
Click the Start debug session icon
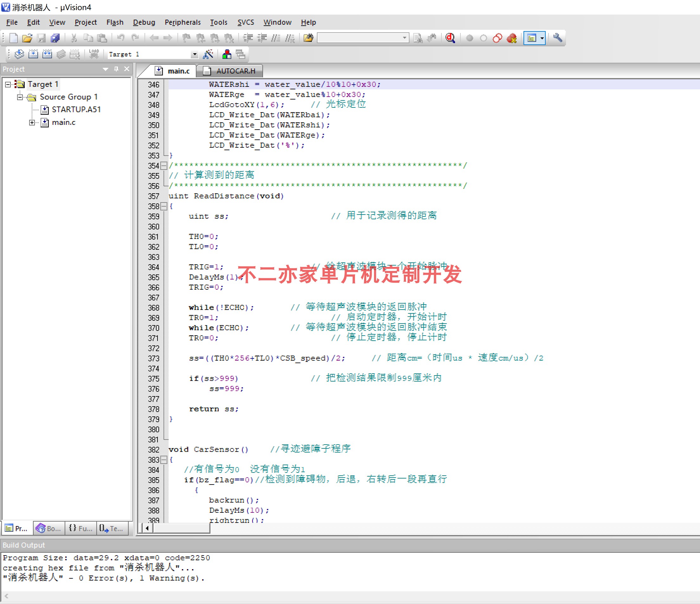click(x=451, y=38)
